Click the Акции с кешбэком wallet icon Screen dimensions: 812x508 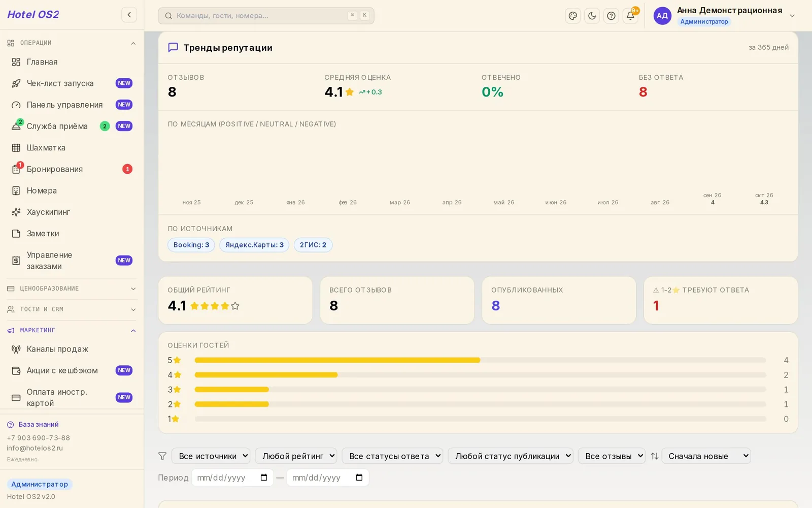(16, 371)
